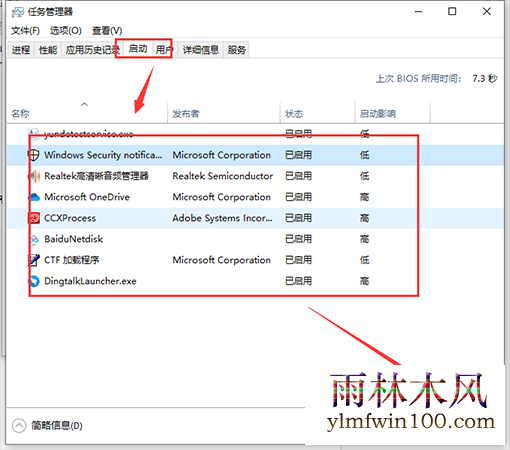Switch to the 详细信息 tab
Viewport: 510px width, 450px height.
(x=201, y=50)
